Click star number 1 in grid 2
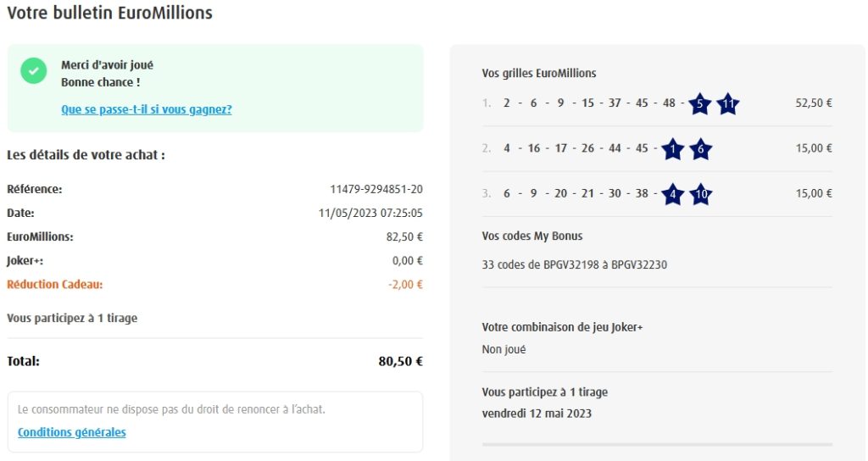The width and height of the screenshot is (868, 461). [x=672, y=149]
